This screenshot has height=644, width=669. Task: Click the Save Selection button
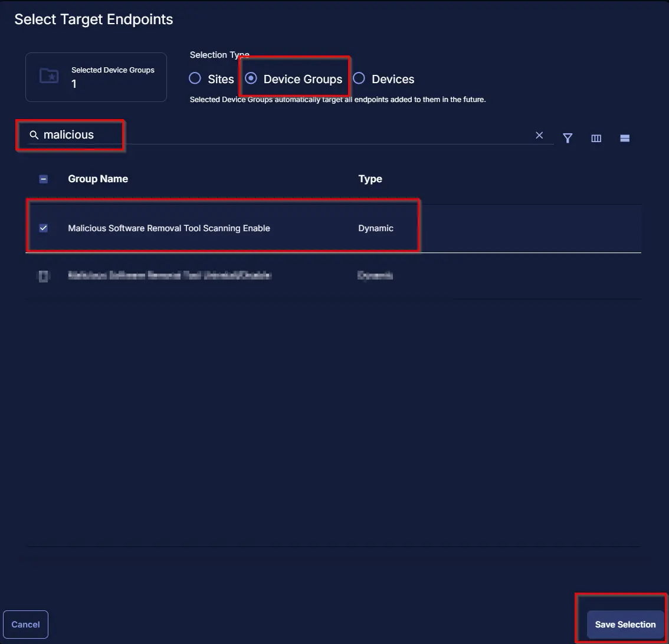[x=625, y=625]
